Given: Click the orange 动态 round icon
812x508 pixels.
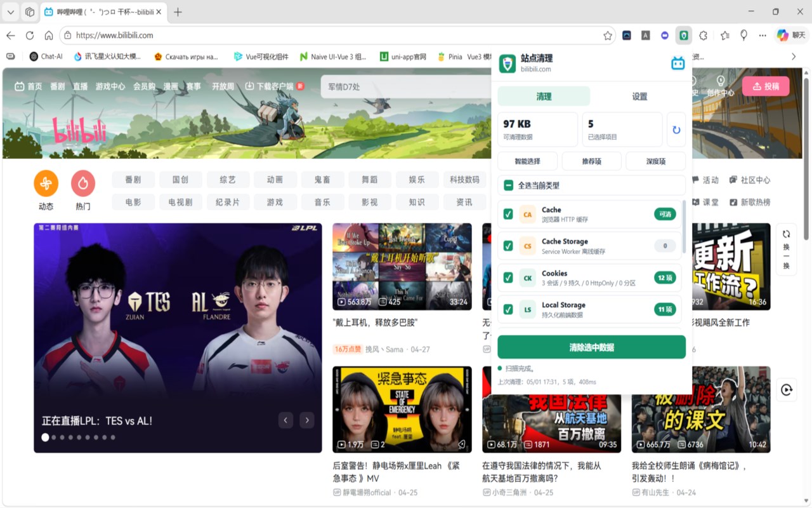Looking at the screenshot, I should pos(46,183).
